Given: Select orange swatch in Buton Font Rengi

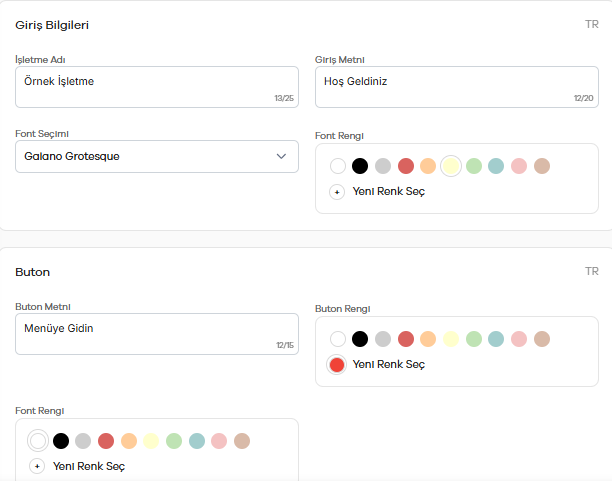Looking at the screenshot, I should tap(129, 441).
